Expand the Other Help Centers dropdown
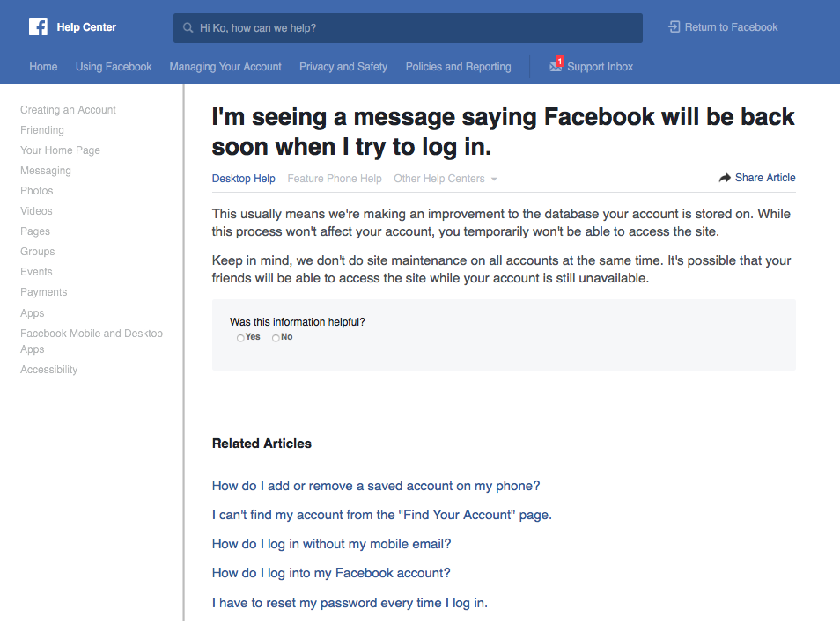The height and width of the screenshot is (631, 840). (446, 179)
